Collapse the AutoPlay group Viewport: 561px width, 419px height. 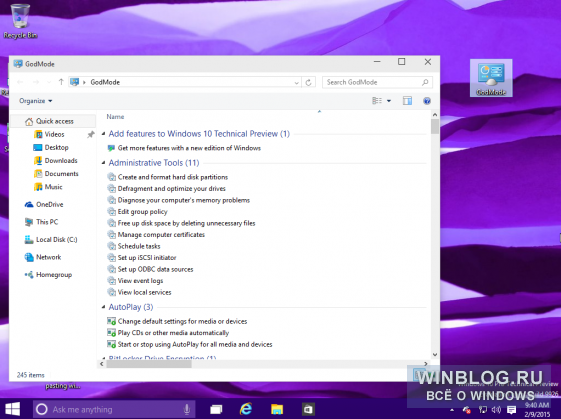tap(104, 307)
